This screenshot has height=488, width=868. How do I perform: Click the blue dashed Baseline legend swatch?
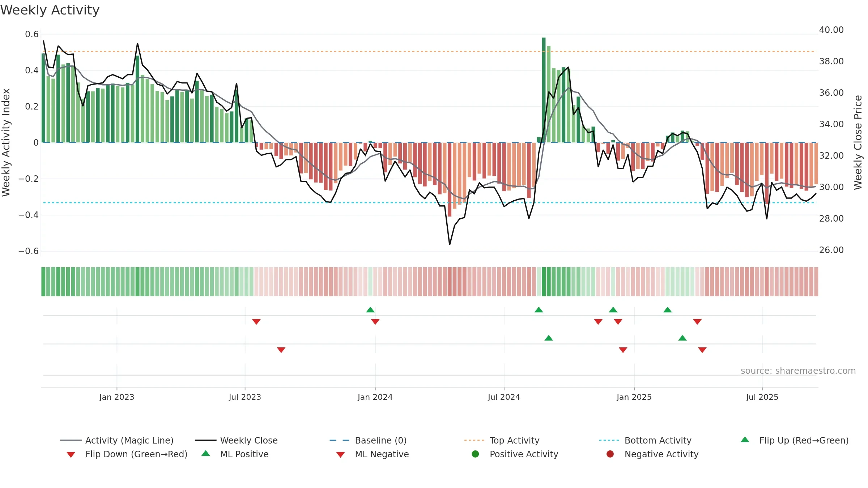coord(340,440)
